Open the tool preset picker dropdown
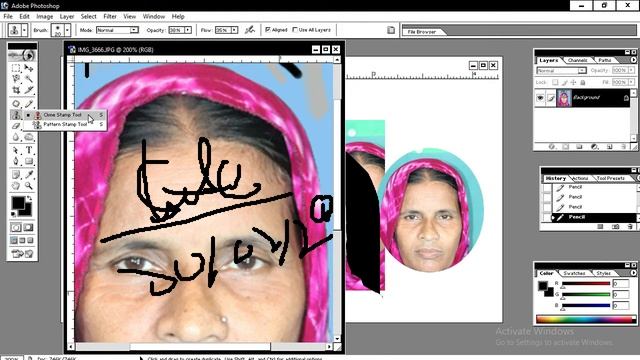 pyautogui.click(x=24, y=30)
